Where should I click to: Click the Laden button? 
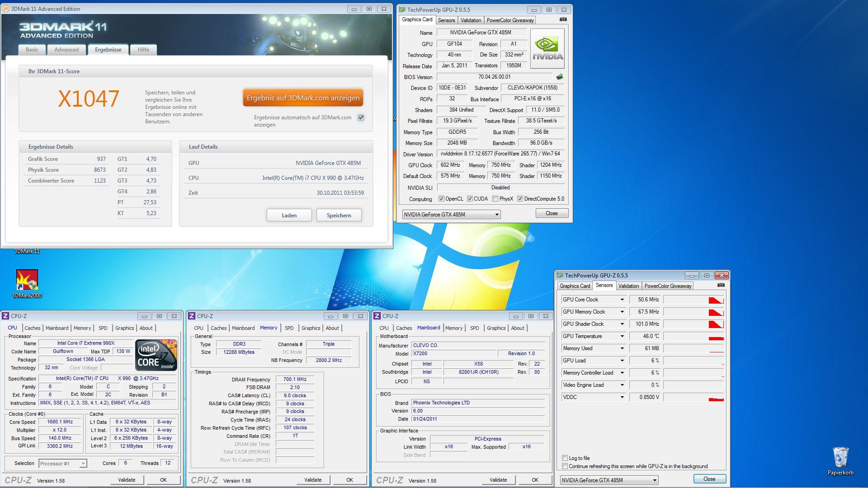point(289,216)
